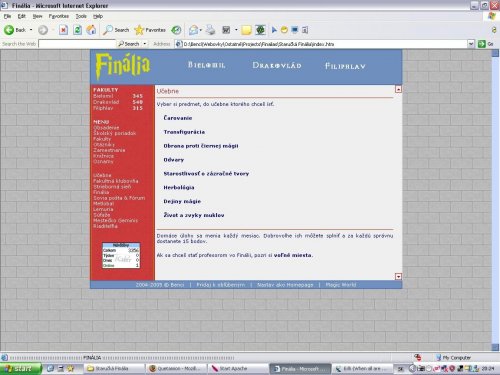Open the Windows Start button
Viewport: 500px width, 375px height.
click(x=21, y=368)
